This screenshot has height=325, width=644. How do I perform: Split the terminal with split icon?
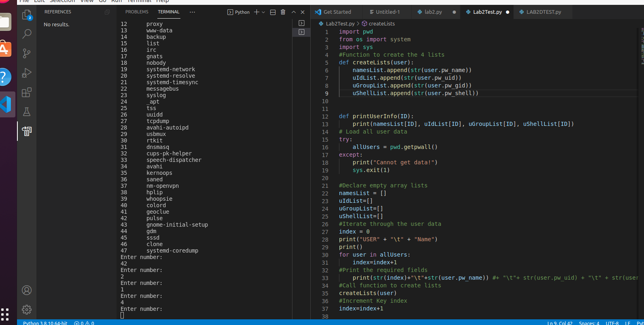(273, 12)
